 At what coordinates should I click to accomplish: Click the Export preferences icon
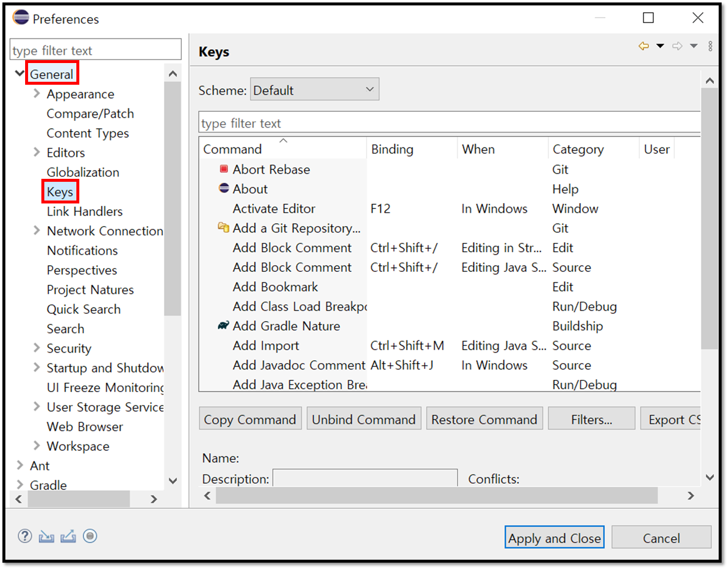pyautogui.click(x=68, y=536)
